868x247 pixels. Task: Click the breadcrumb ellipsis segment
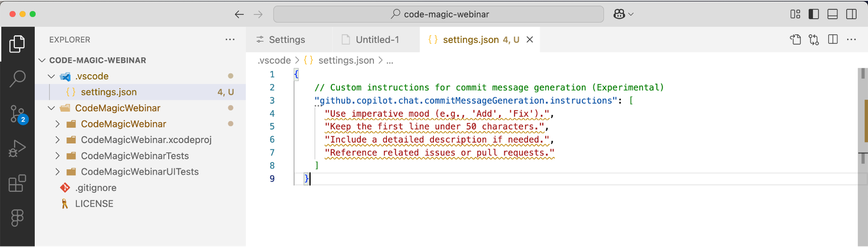point(390,61)
